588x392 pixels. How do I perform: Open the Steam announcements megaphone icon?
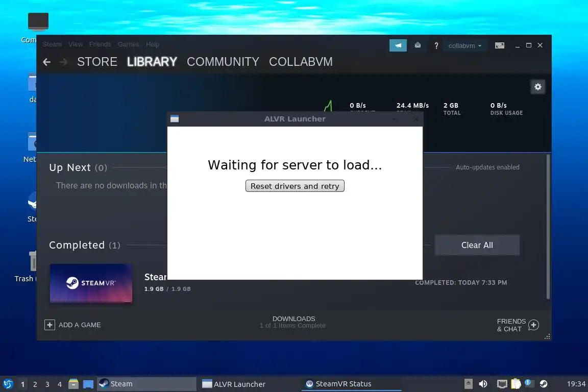click(x=398, y=45)
